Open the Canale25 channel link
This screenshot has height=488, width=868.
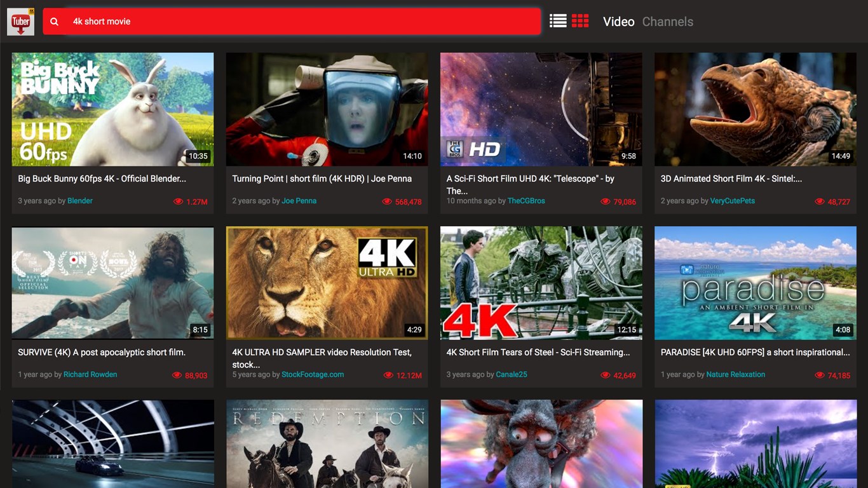coord(512,374)
